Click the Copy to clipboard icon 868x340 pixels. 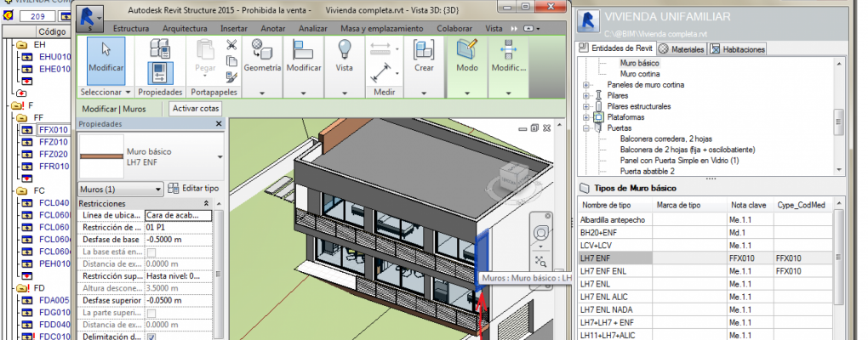[232, 61]
